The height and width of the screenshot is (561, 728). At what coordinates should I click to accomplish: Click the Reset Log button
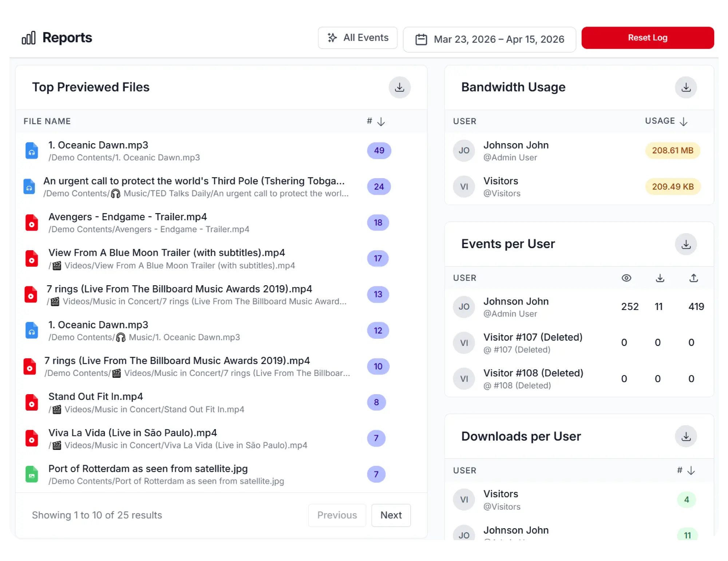[x=648, y=38]
